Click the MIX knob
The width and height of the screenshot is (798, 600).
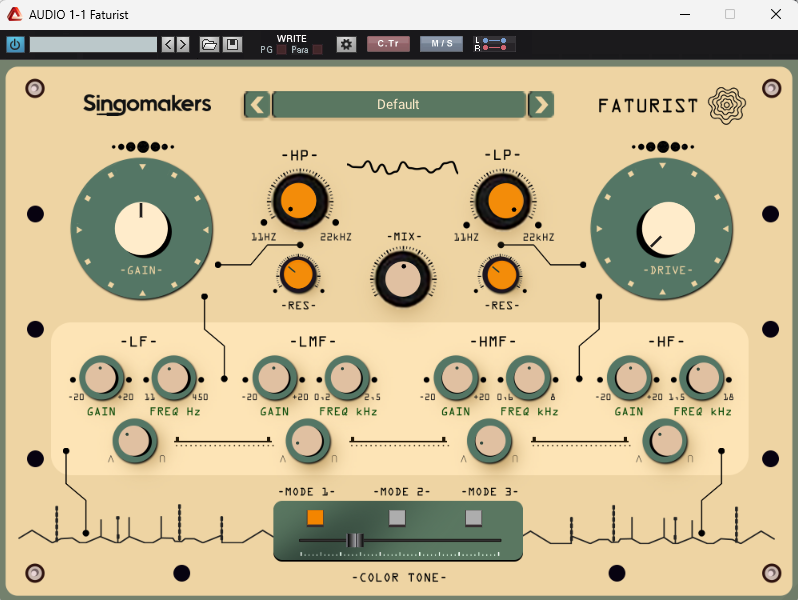(x=403, y=278)
